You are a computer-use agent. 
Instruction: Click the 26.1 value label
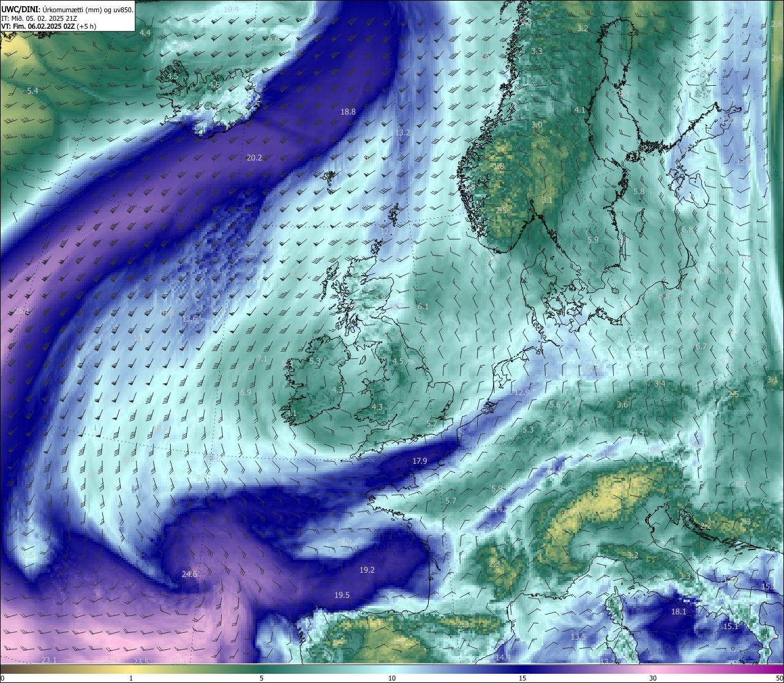coord(22,311)
